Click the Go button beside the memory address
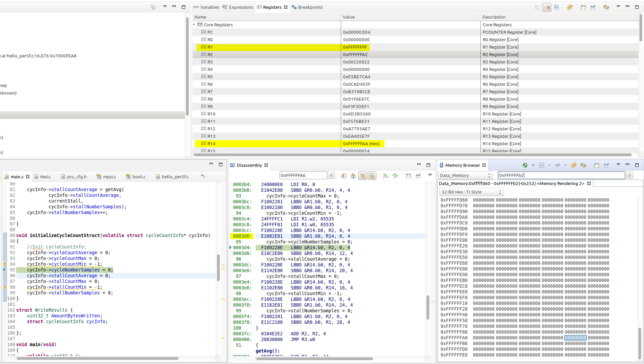 (x=629, y=175)
